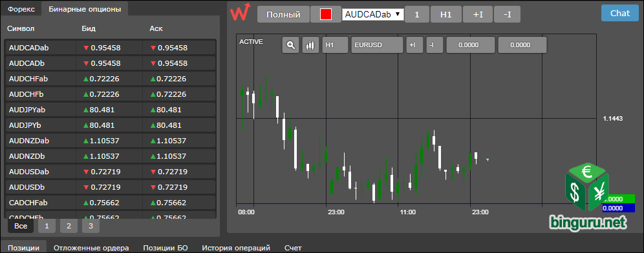Go to symbol list page 3
644x253 pixels.
pos(91,226)
